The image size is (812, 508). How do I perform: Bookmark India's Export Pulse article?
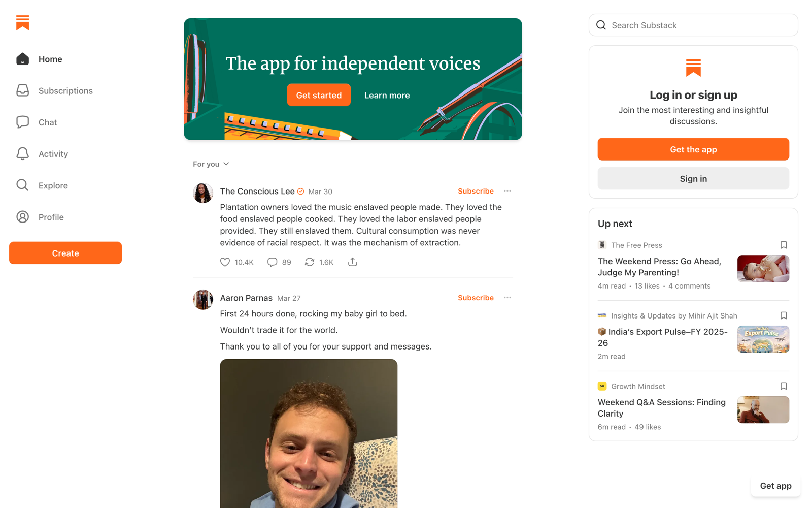[784, 316]
